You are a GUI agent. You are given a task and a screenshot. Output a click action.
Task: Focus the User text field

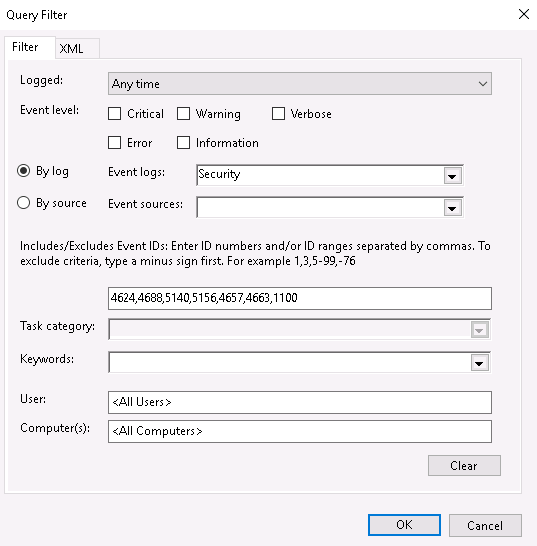point(299,402)
